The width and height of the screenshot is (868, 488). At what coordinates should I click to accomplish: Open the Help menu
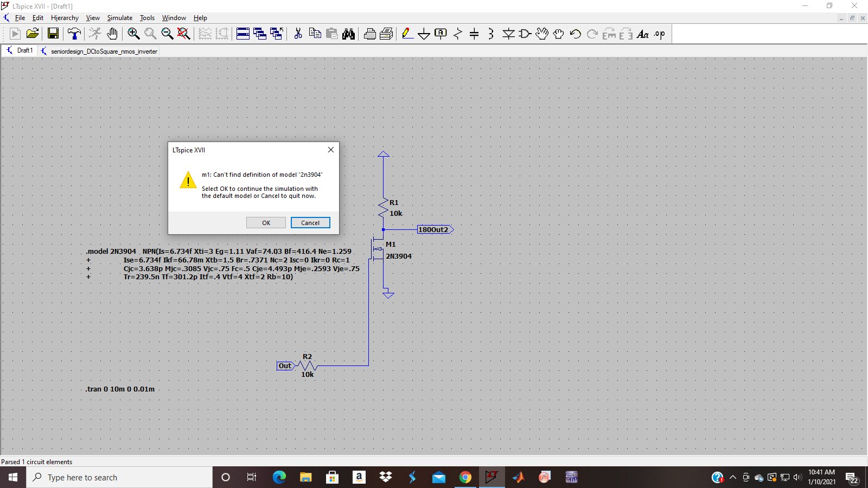200,18
